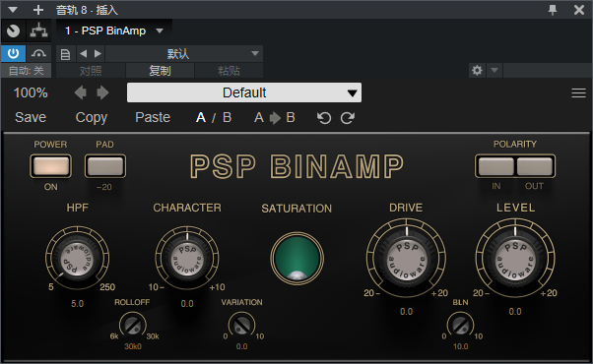Screen dimensions: 593x364
Task: Go to next PSP preset with right arrow
Action: pyautogui.click(x=102, y=92)
